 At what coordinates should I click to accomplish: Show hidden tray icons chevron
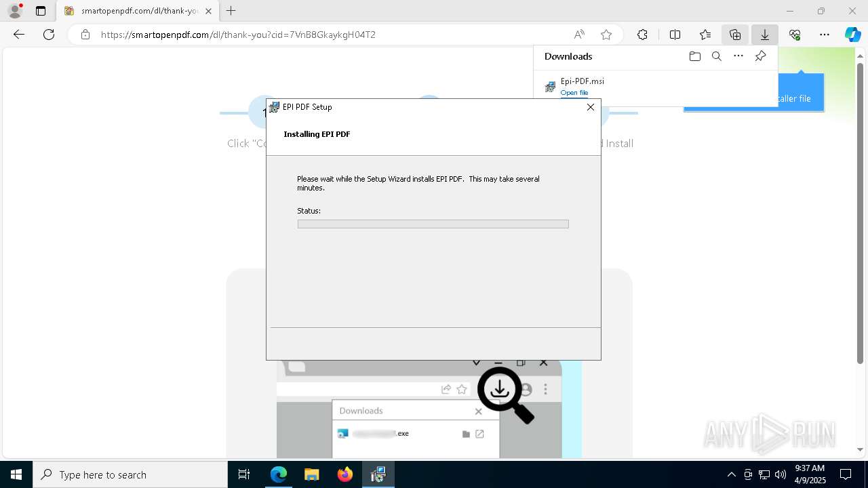pyautogui.click(x=731, y=474)
